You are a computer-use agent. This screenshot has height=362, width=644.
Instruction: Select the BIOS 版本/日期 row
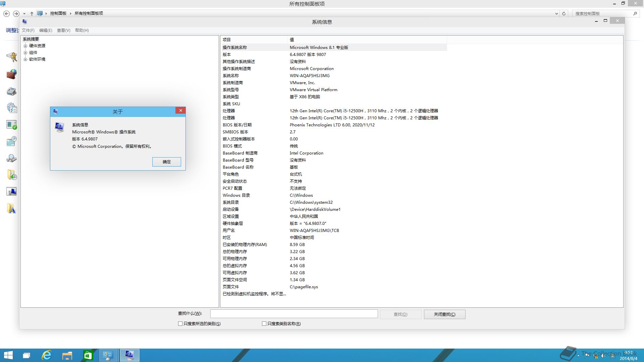[x=334, y=125]
